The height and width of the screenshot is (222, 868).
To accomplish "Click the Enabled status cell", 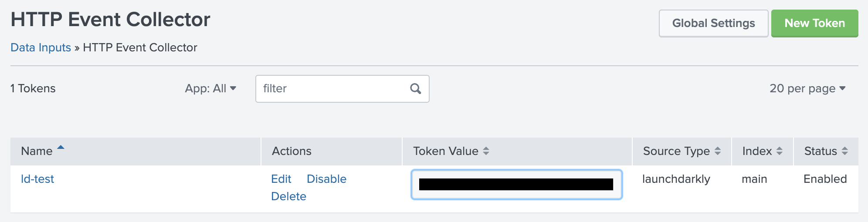I will point(825,179).
